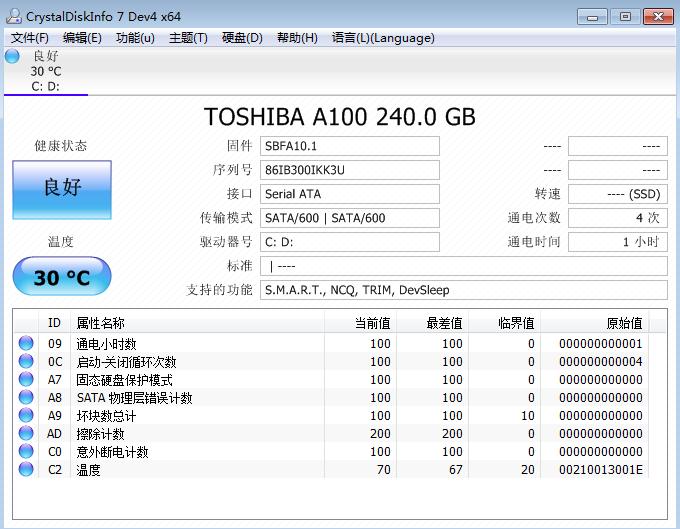Close the CrystalDiskInfo window
This screenshot has width=680, height=529.
click(x=658, y=17)
